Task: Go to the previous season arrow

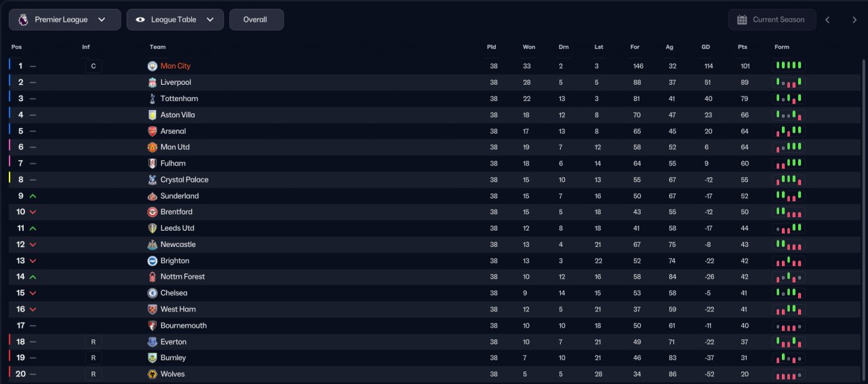Action: click(x=827, y=20)
